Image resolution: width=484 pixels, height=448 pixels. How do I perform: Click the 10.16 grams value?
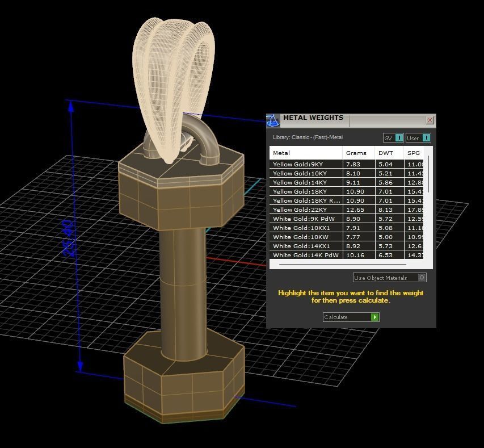[x=355, y=255]
